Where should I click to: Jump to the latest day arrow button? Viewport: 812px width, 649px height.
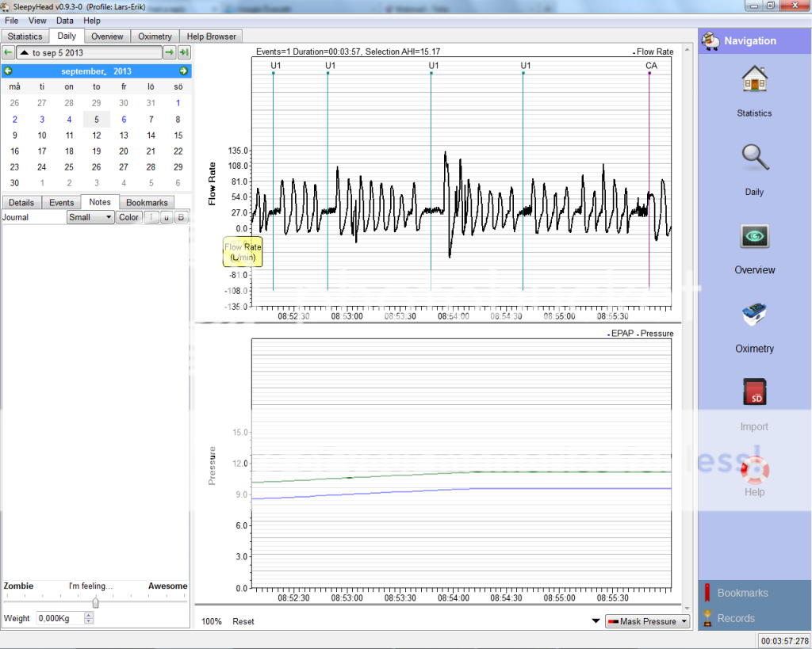coord(184,52)
